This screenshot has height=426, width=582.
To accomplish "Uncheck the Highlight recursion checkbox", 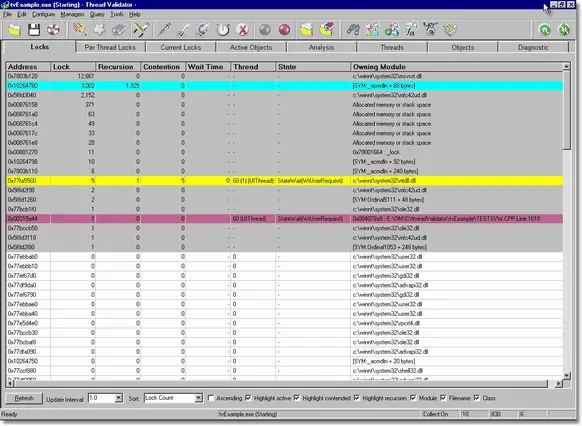I will [356, 398].
